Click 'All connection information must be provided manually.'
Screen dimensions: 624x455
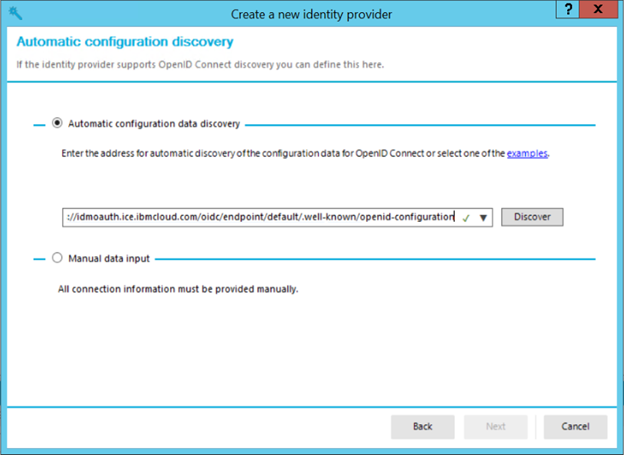(178, 289)
